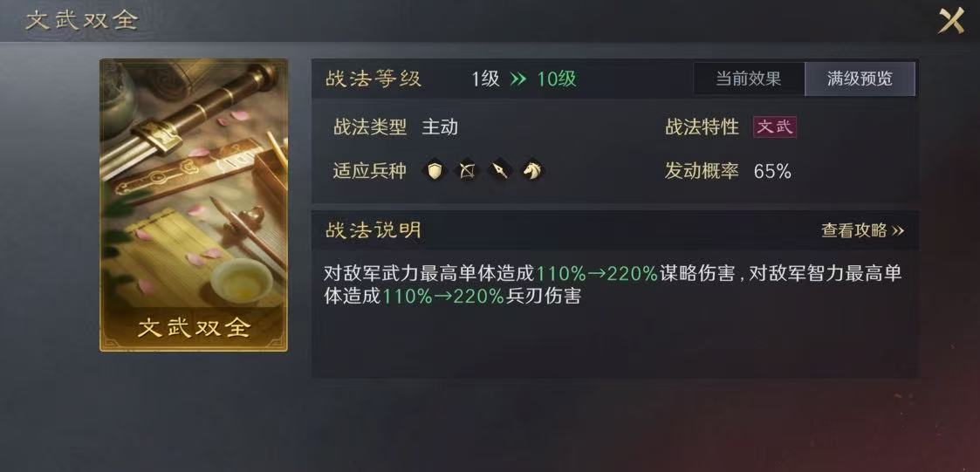Viewport: 980px width, 472px height.
Task: Select the shield troop type icon
Action: [435, 171]
